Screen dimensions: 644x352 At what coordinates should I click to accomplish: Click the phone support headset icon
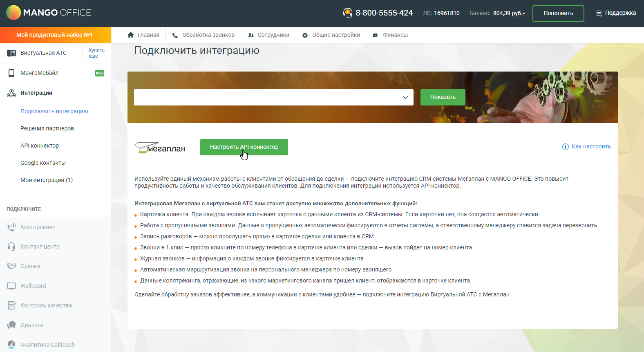(348, 13)
